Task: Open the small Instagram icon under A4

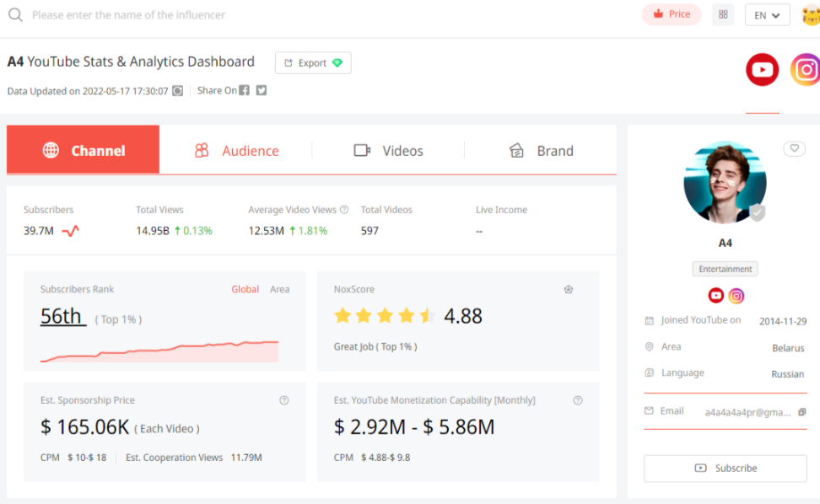Action: point(736,296)
